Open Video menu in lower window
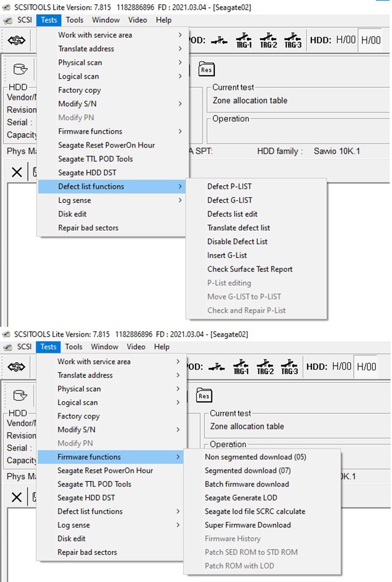This screenshot has width=392, height=582. click(136, 347)
